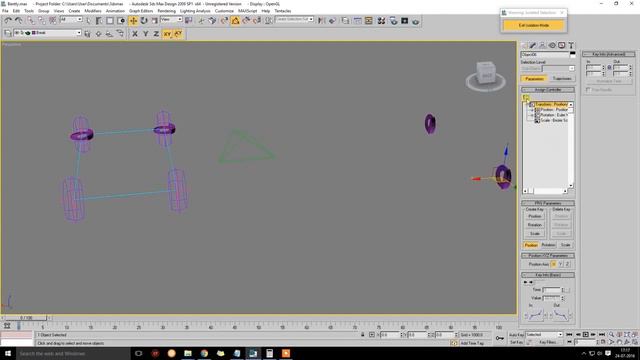Click Create Key Scale button
Viewport: 640px width, 360px height.
pos(535,233)
